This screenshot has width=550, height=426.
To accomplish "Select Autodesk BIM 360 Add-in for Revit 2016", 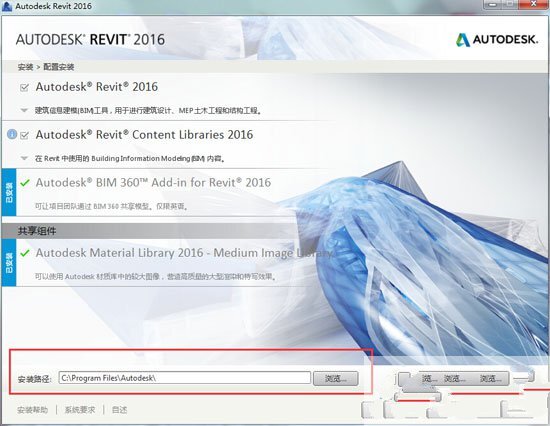I will [x=153, y=182].
